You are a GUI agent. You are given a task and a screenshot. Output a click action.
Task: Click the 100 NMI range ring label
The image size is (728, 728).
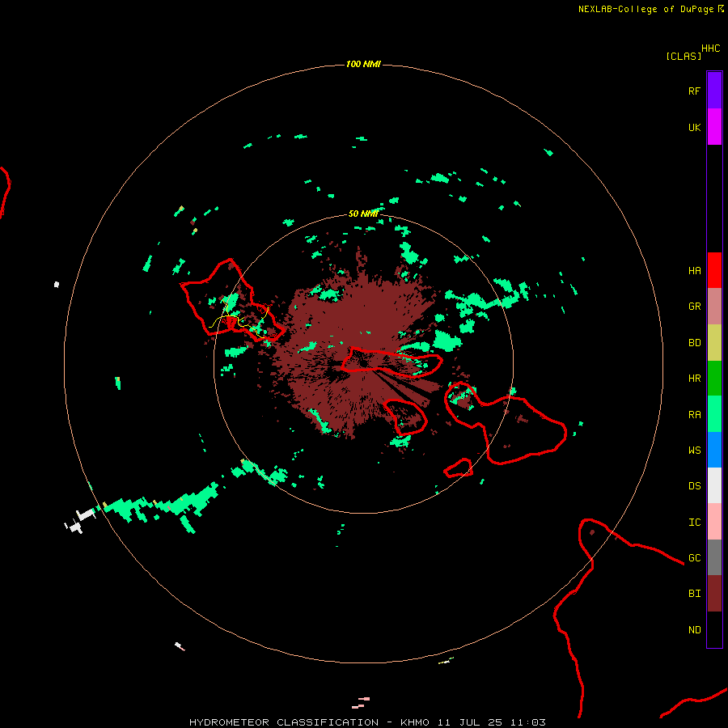point(363,64)
